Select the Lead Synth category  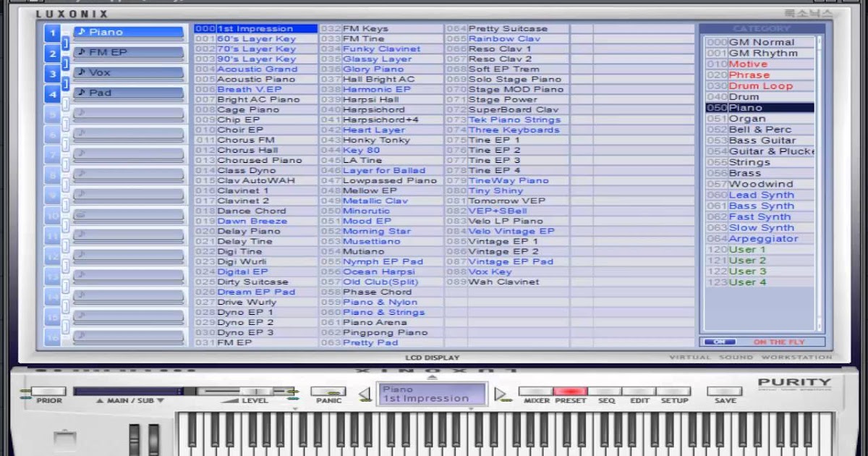point(759,195)
